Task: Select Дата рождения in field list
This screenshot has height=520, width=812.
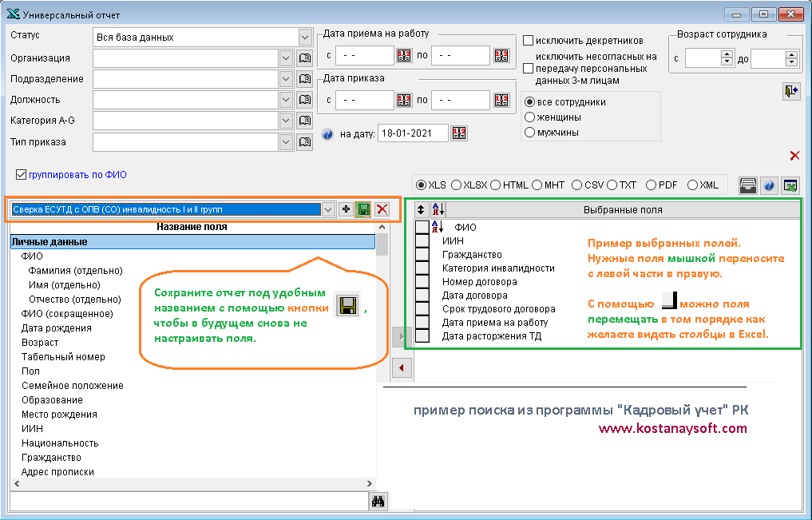Action: [x=57, y=328]
